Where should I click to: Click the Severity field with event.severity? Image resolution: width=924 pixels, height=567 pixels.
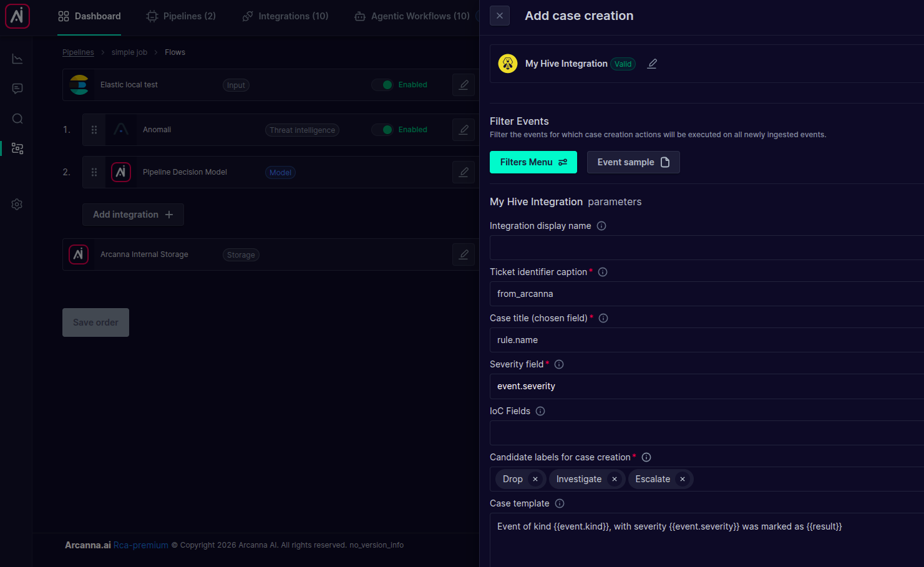pyautogui.click(x=706, y=386)
